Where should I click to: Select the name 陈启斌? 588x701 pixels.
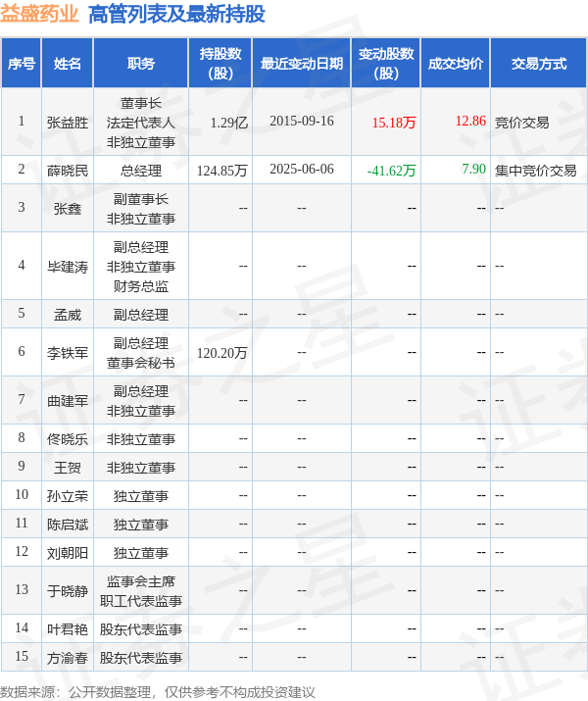coord(68,525)
